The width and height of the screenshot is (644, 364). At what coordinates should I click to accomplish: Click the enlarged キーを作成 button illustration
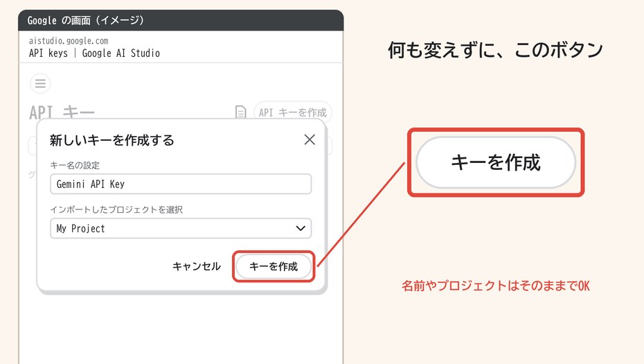click(496, 162)
